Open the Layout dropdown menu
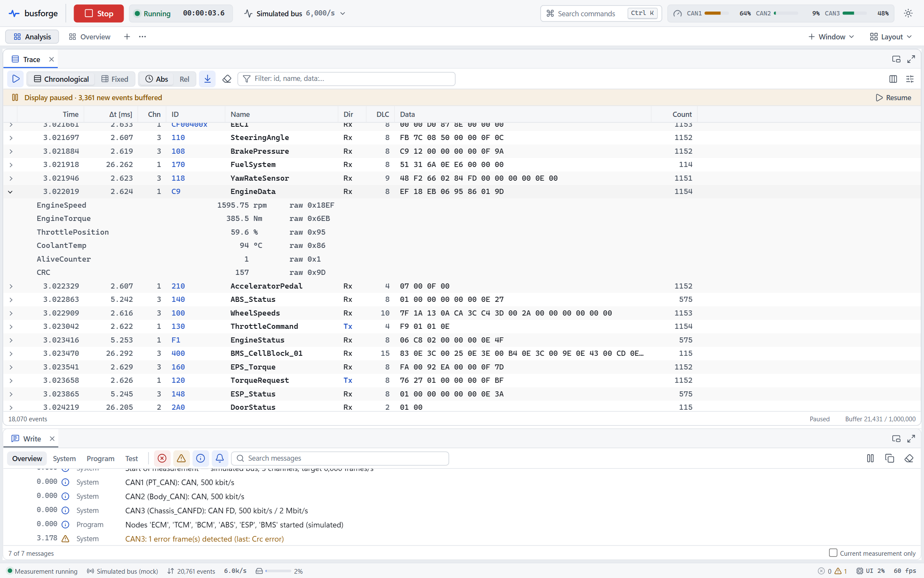924x578 pixels. tap(891, 37)
